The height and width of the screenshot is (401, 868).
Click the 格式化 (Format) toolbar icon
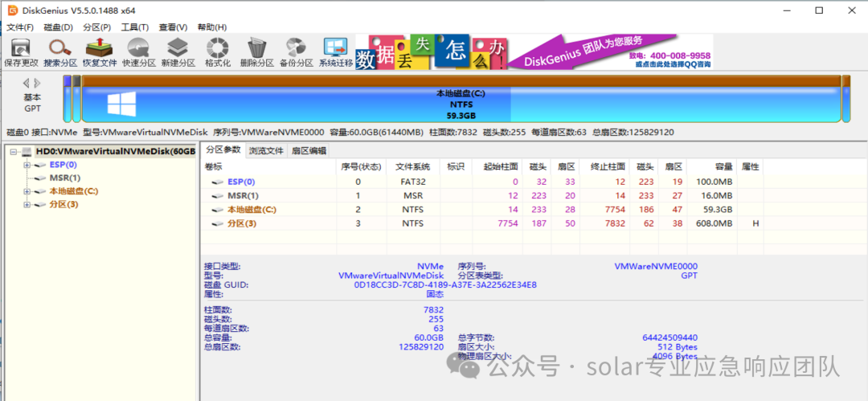218,51
